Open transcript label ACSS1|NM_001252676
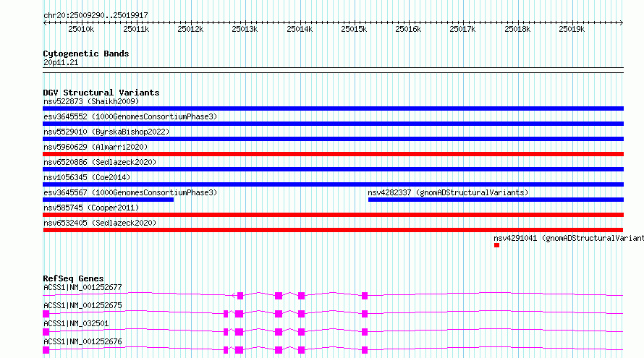This screenshot has width=644, height=358. point(82,341)
